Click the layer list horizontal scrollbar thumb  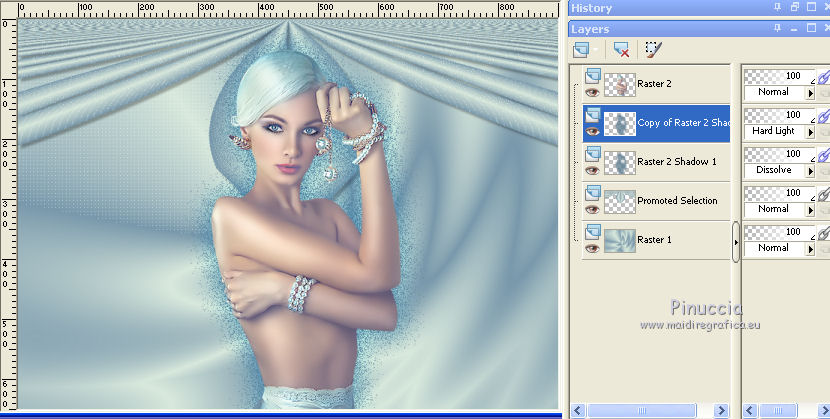pos(642,411)
